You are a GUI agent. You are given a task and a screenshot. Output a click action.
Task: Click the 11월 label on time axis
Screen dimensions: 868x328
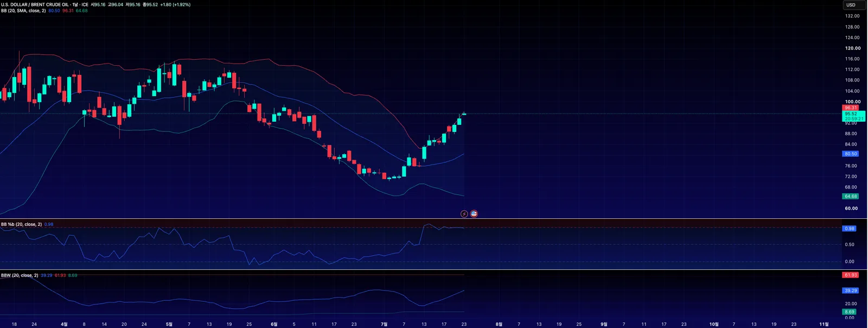tap(824, 324)
